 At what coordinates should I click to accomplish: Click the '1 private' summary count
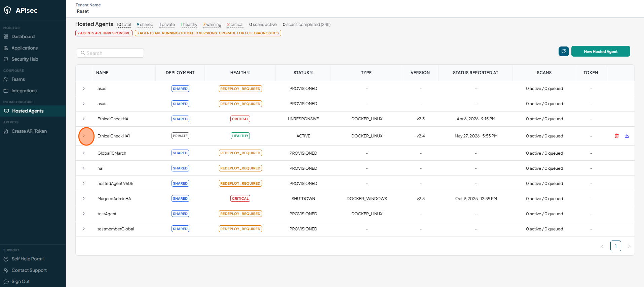(x=167, y=25)
